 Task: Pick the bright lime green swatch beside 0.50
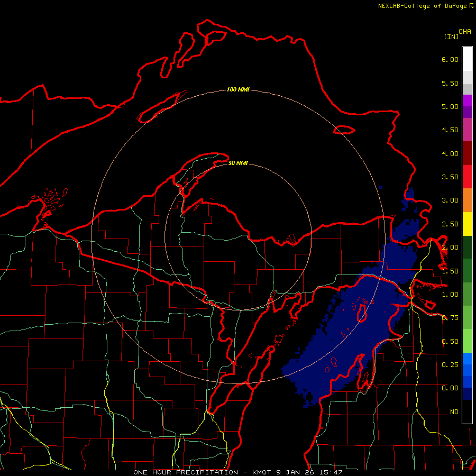(467, 341)
